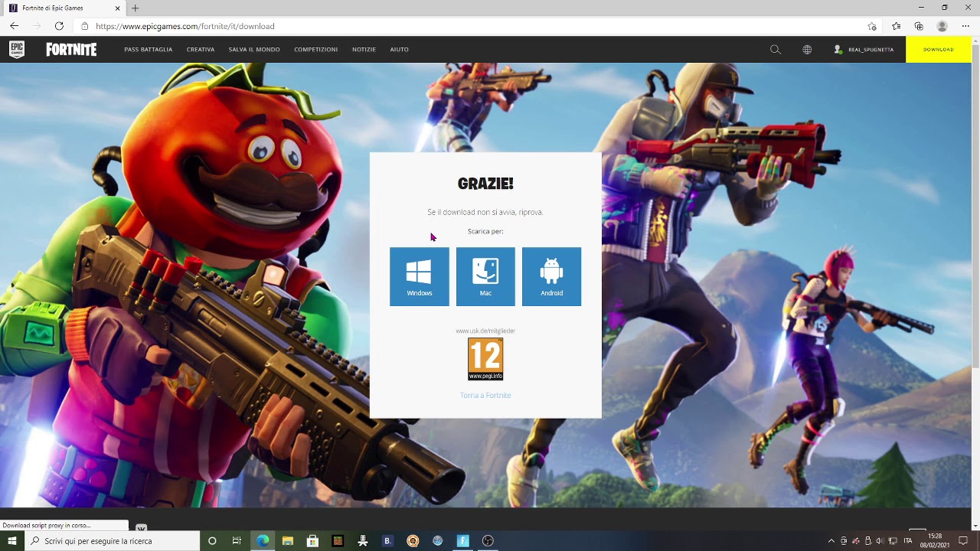Open the browser Favorites list
980x551 pixels.
point(897,26)
